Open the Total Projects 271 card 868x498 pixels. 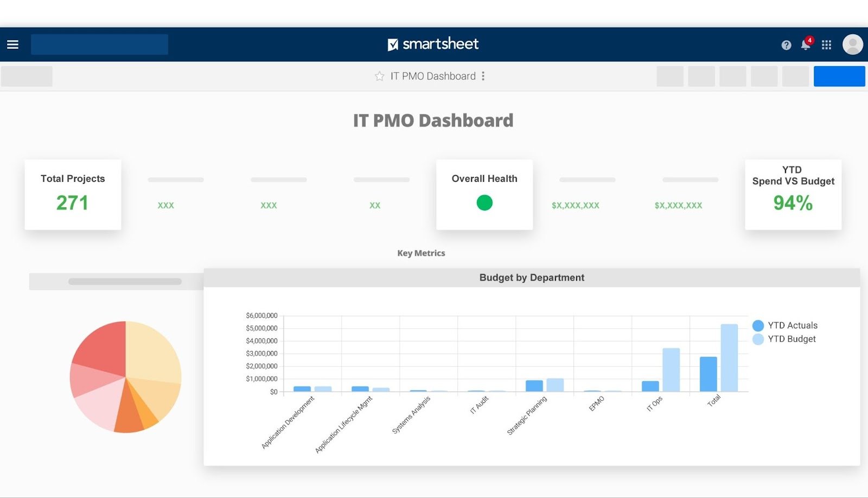[x=73, y=194]
